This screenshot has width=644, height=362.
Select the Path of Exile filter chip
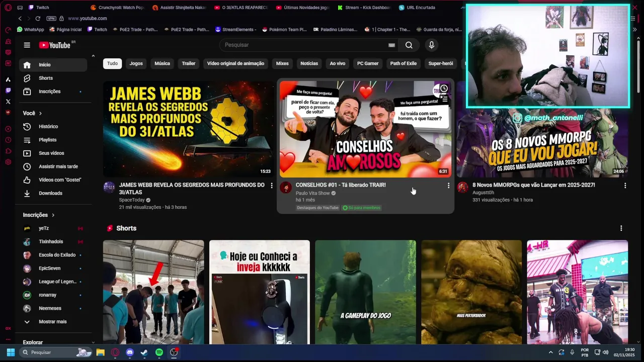tap(404, 63)
